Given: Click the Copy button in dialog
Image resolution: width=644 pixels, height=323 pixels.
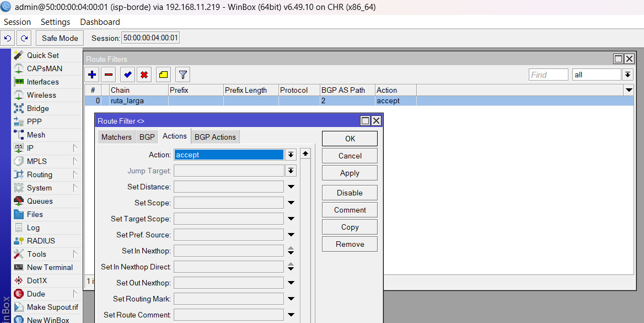Looking at the screenshot, I should pyautogui.click(x=350, y=227).
